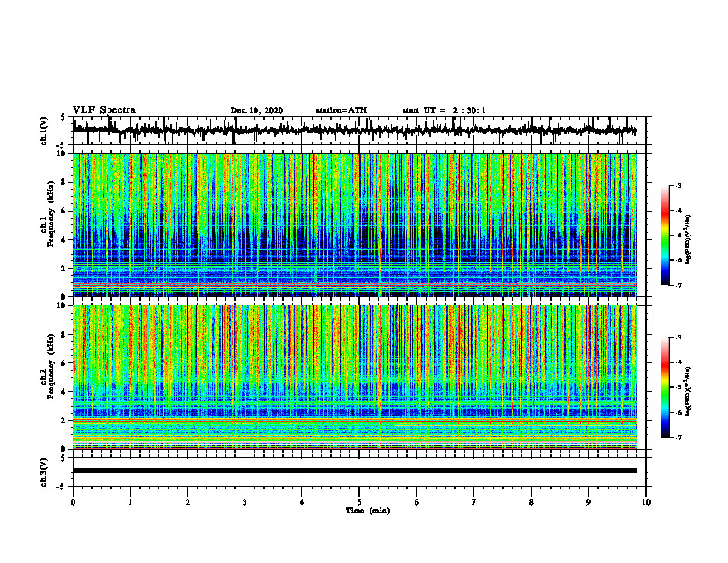Viewport: 728px width, 563px height.
Task: Click the log(PSD) label beside ch.2 color bar
Action: [x=688, y=391]
